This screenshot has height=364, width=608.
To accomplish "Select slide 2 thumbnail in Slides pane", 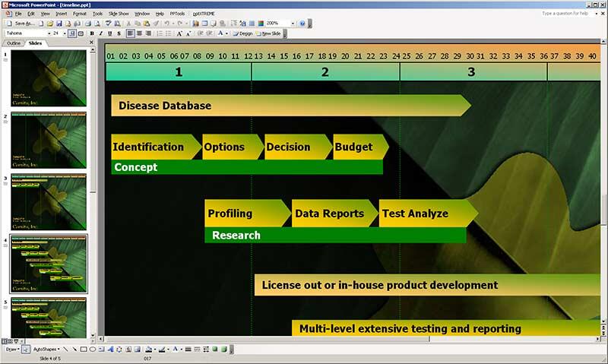I will 49,140.
